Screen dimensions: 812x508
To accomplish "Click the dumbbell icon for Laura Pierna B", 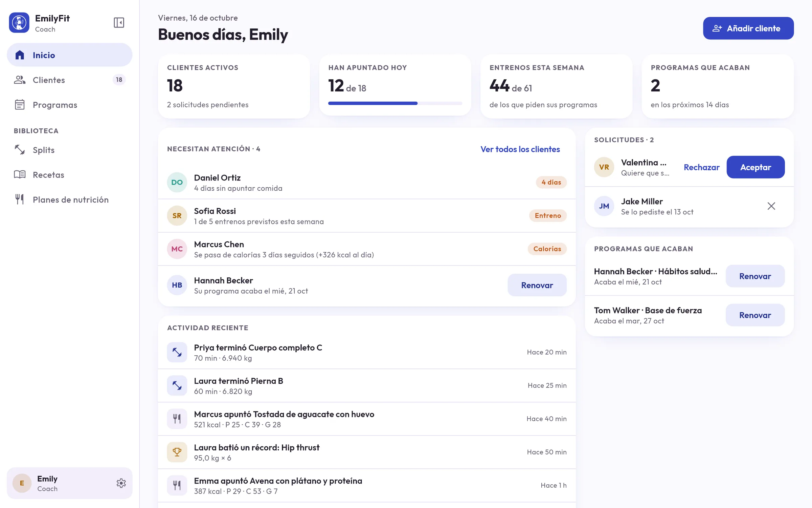I will point(177,385).
